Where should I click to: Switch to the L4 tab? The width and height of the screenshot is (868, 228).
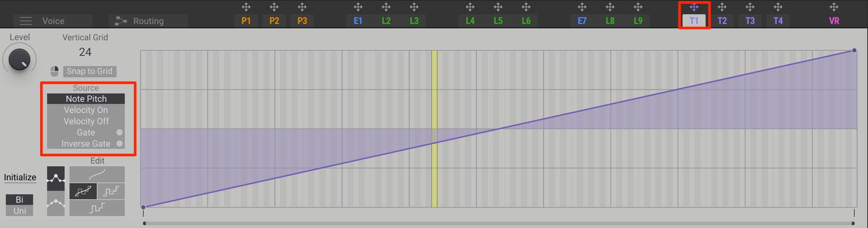pyautogui.click(x=470, y=21)
